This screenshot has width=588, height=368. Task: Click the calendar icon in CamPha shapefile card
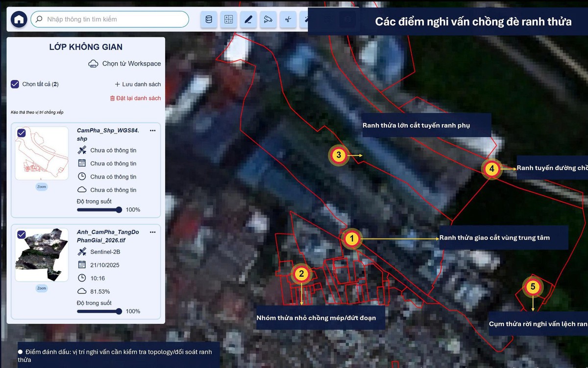click(x=82, y=163)
